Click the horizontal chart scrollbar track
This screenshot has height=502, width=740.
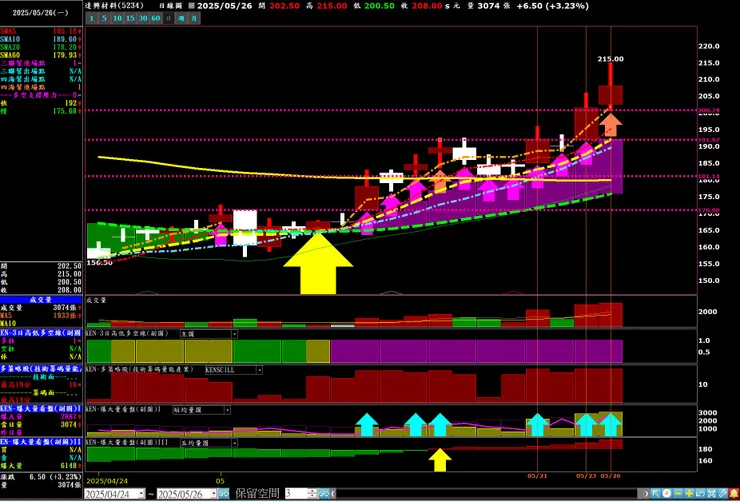(x=486, y=494)
